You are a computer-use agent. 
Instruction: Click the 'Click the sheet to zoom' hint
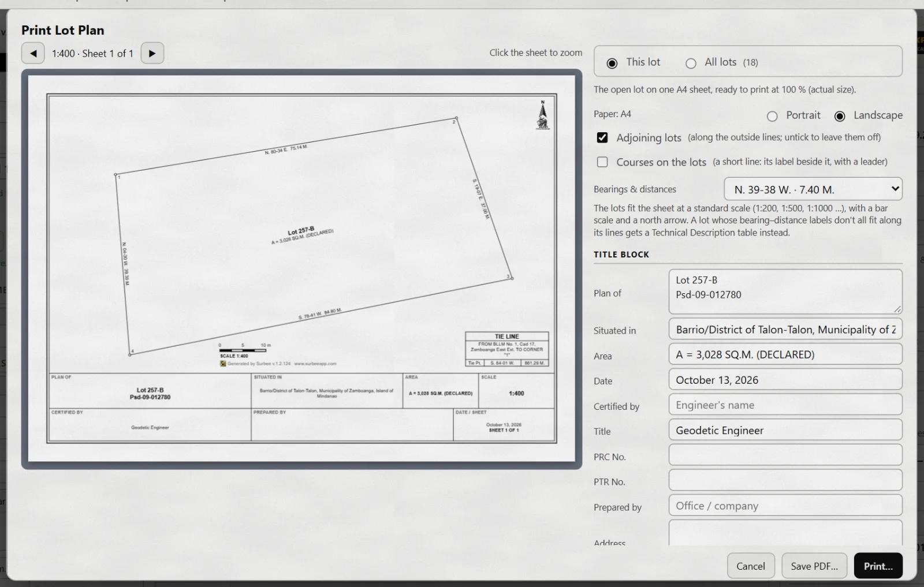point(536,53)
